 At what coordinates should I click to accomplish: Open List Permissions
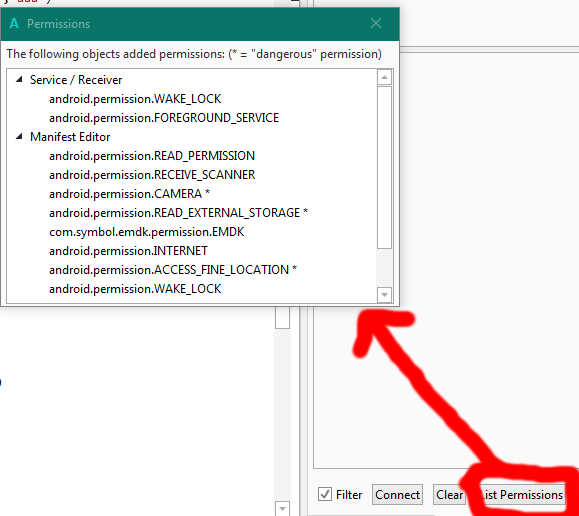[x=521, y=495]
